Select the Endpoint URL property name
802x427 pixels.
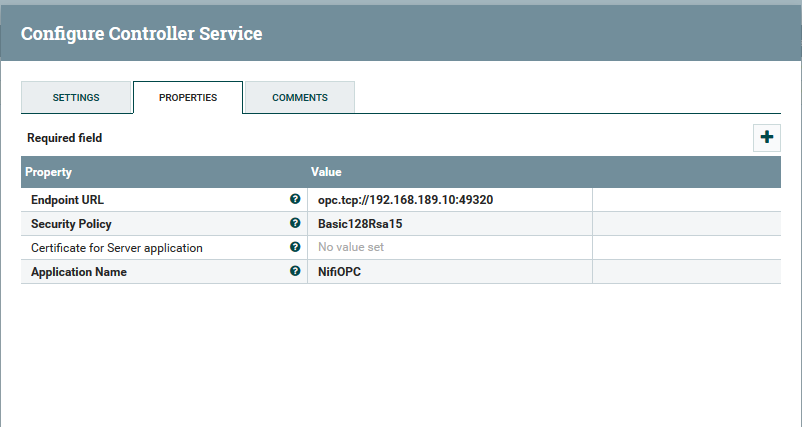point(67,200)
